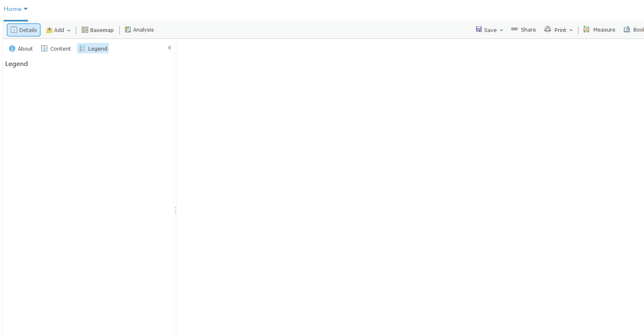Switch to the About tab
The width and height of the screenshot is (644, 335).
click(x=21, y=49)
